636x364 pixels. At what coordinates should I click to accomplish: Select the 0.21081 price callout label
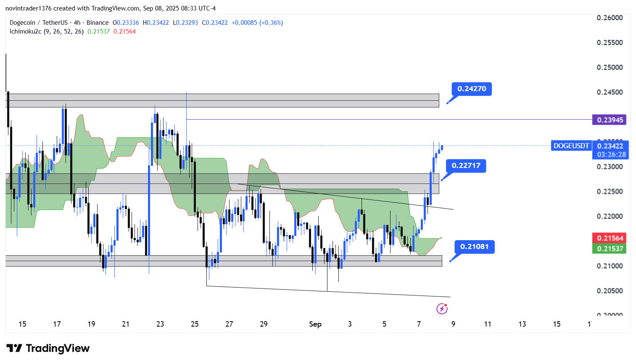pos(474,247)
